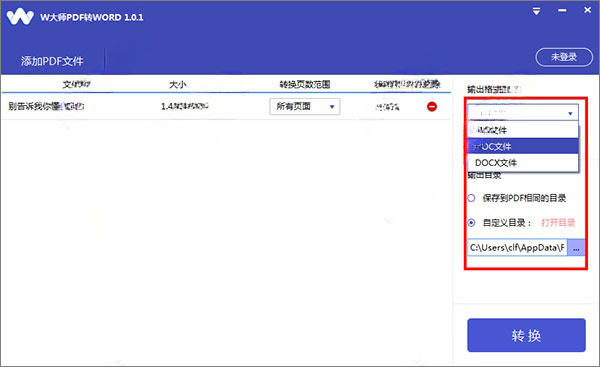
Task: Select 自定义目录 radio button
Action: pyautogui.click(x=471, y=223)
